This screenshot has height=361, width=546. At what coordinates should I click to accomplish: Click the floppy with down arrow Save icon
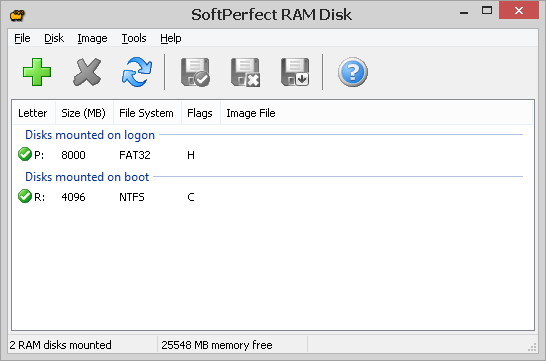coord(295,72)
